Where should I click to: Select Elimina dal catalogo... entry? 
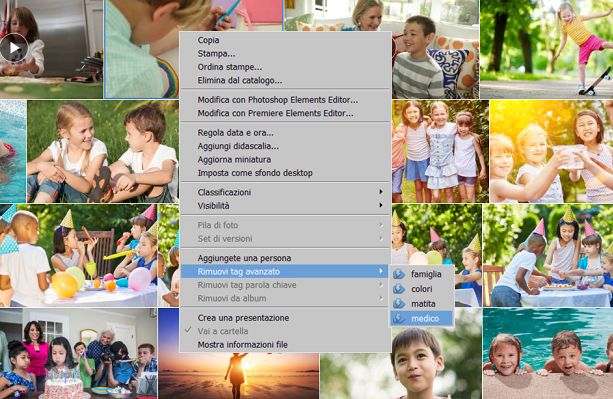click(285, 81)
